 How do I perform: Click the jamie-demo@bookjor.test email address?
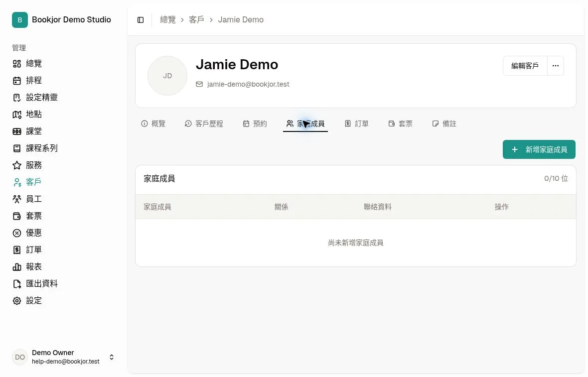(x=248, y=84)
